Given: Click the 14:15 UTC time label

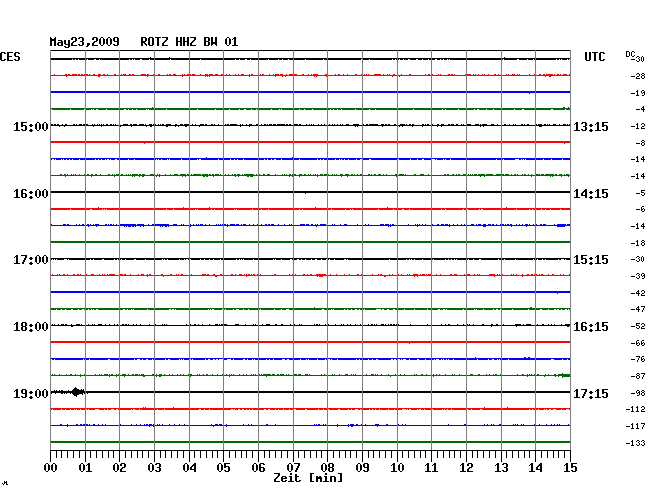Looking at the screenshot, I should click(591, 194).
